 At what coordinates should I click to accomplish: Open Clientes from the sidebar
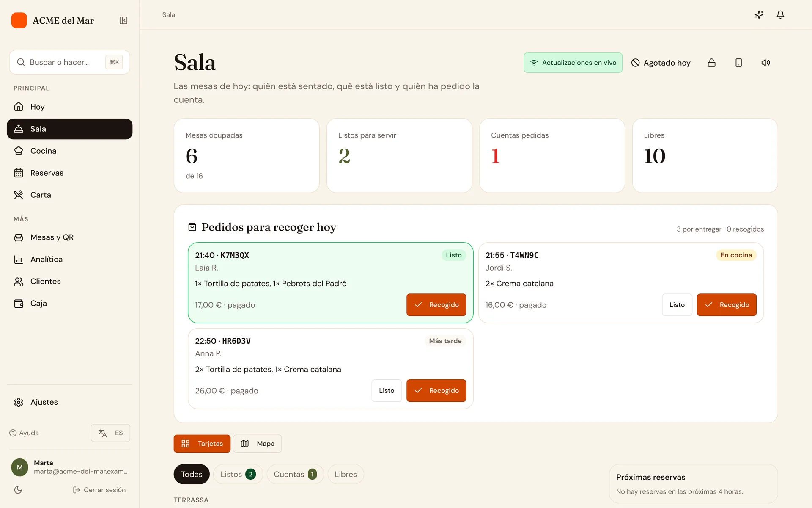69,281
